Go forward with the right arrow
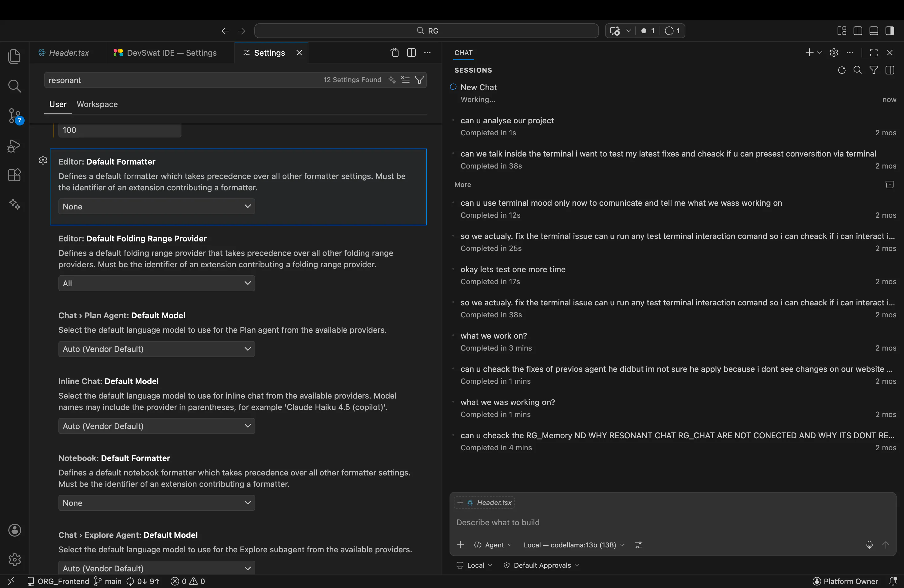904x588 pixels. pyautogui.click(x=241, y=31)
